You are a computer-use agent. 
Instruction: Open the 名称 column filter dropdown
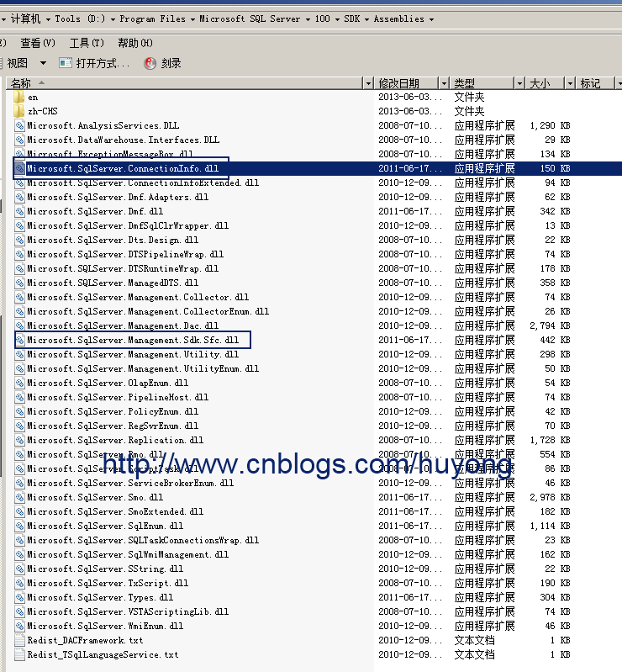[x=368, y=83]
